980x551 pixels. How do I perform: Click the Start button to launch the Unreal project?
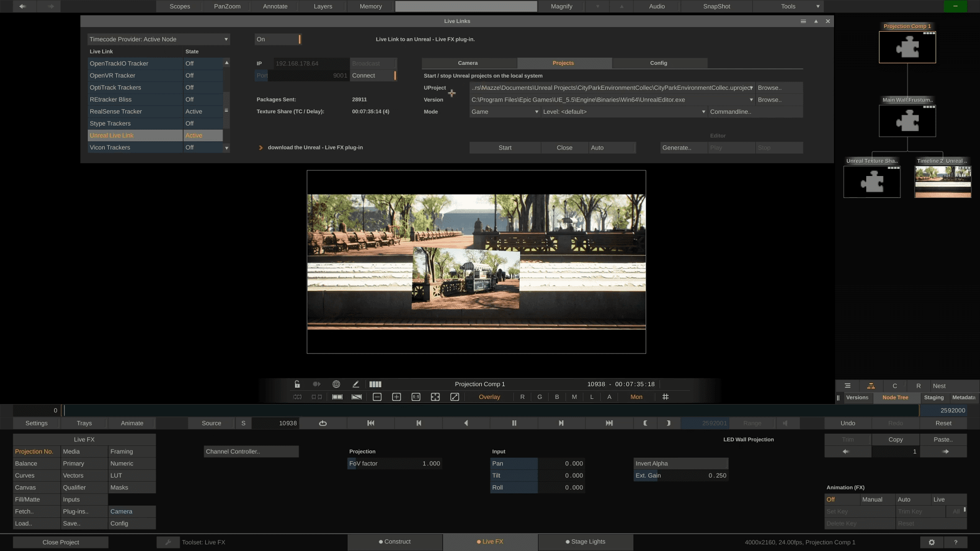[x=505, y=147]
